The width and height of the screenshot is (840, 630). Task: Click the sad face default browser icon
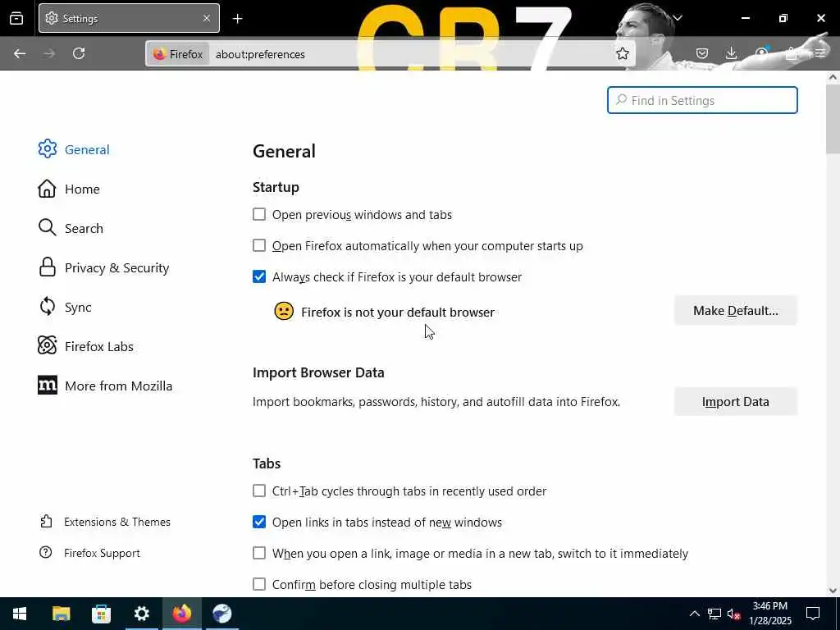tap(284, 311)
